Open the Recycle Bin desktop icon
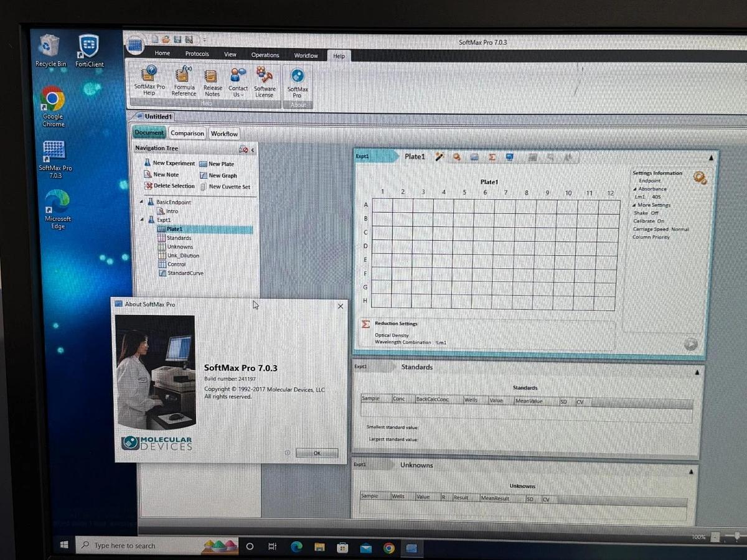Screen dimensions: 747x560 click(50, 50)
